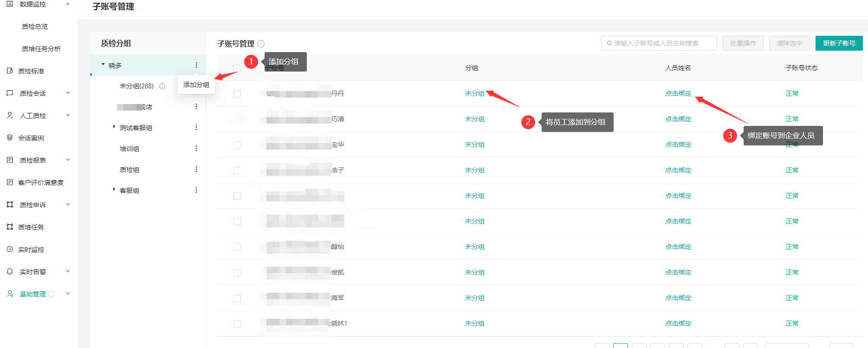This screenshot has width=868, height=348.
Task: Tick the checkbox for the 晓林1 row
Action: (x=237, y=324)
